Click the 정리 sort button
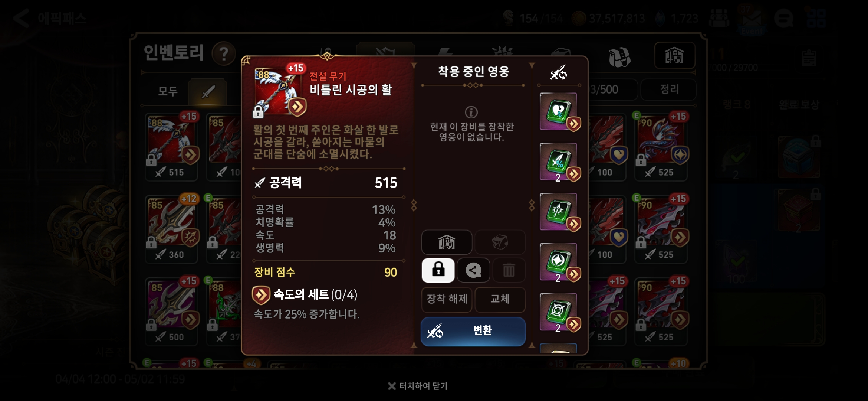 (669, 89)
